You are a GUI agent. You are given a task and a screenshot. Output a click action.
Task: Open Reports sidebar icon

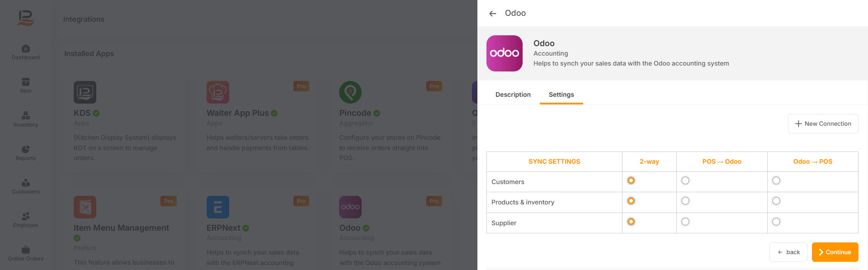point(26,152)
